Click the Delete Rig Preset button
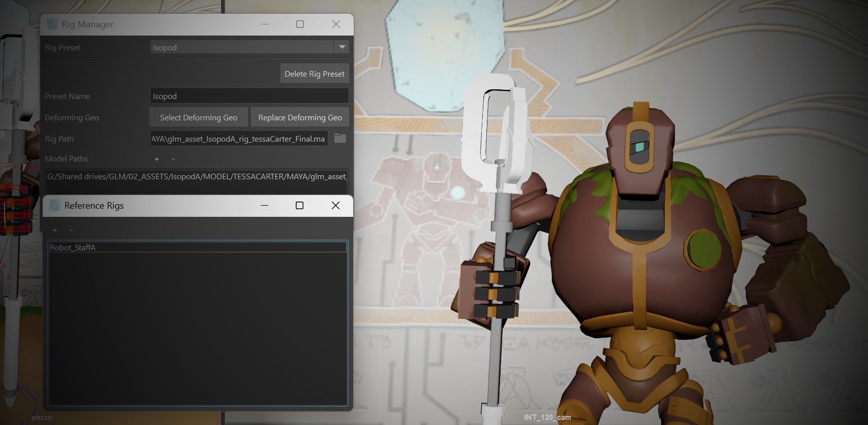The width and height of the screenshot is (868, 425). tap(315, 74)
